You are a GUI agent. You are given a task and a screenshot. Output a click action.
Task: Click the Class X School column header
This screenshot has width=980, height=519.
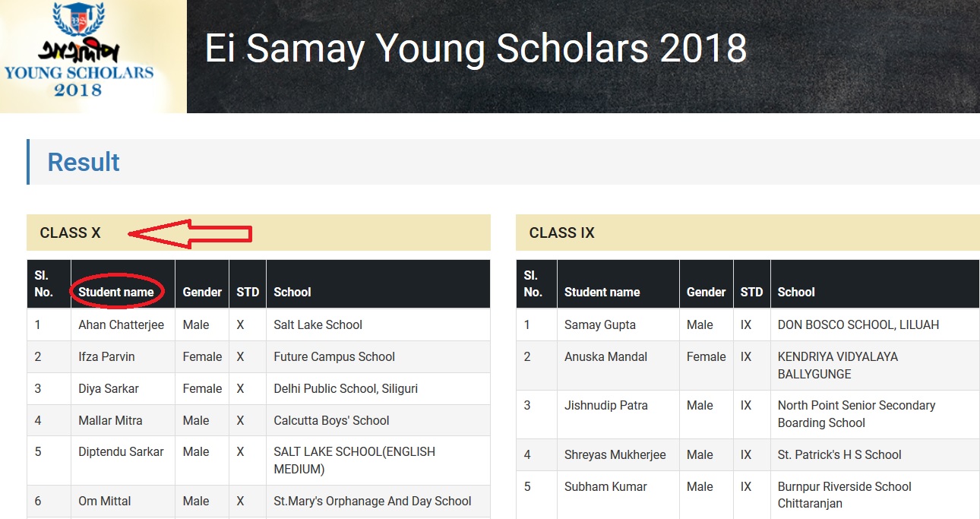click(x=292, y=292)
